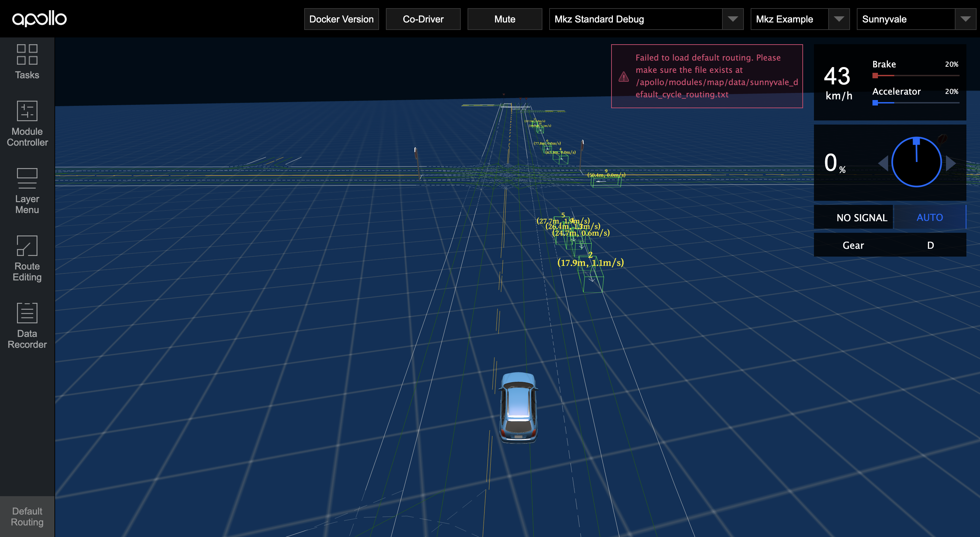The width and height of the screenshot is (980, 537).
Task: Click the steering wheel angle dial
Action: 916,162
